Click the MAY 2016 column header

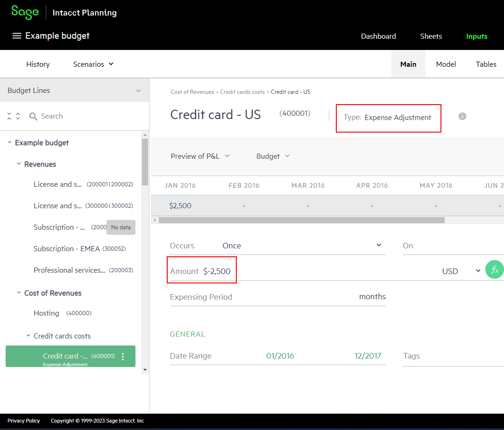click(x=436, y=185)
